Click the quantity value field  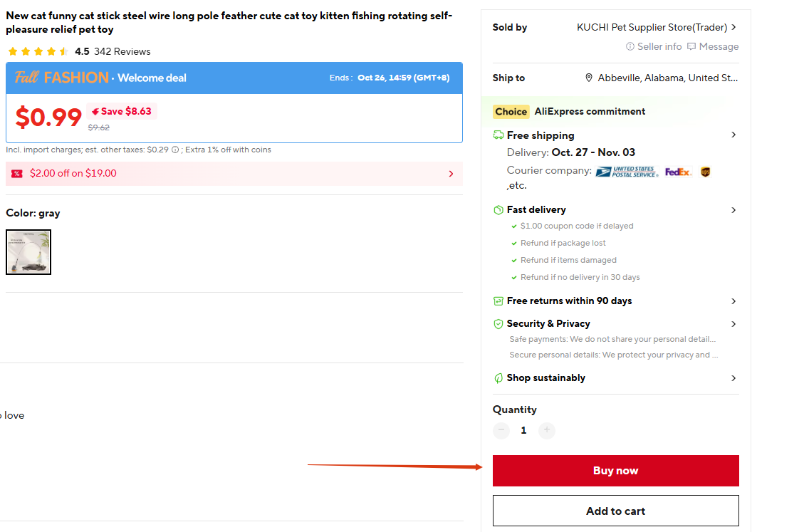pos(523,430)
